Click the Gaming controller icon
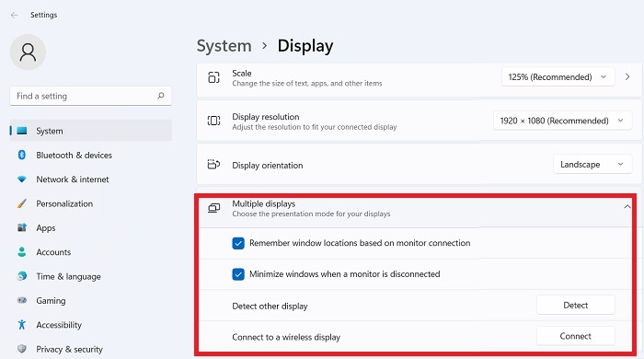The image size is (644, 359). click(22, 300)
